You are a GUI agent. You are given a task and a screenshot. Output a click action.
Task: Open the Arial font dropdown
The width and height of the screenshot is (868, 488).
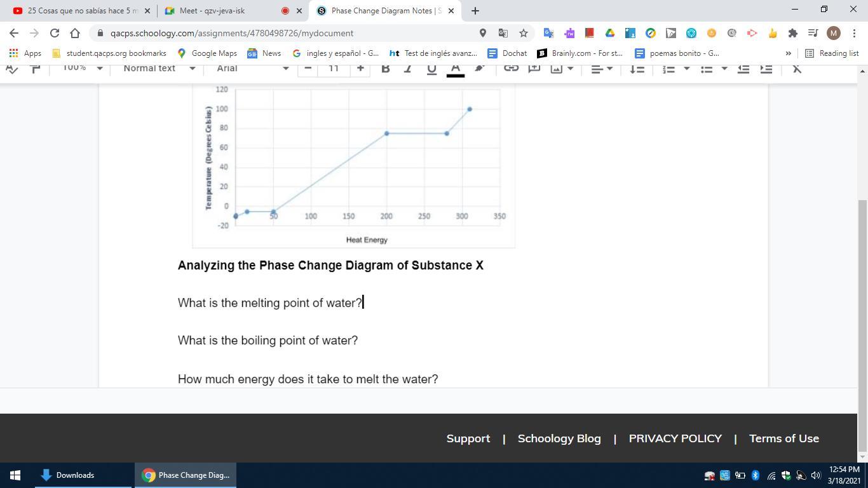pos(252,68)
